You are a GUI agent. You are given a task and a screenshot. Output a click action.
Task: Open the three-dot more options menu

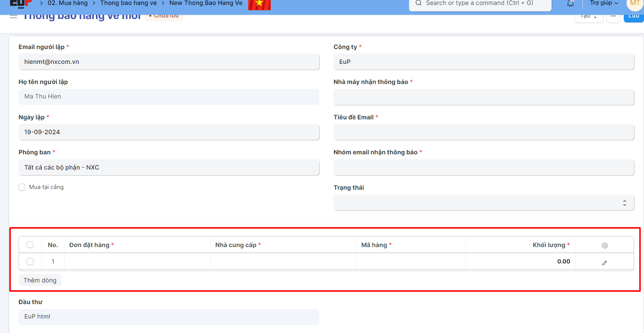(613, 17)
